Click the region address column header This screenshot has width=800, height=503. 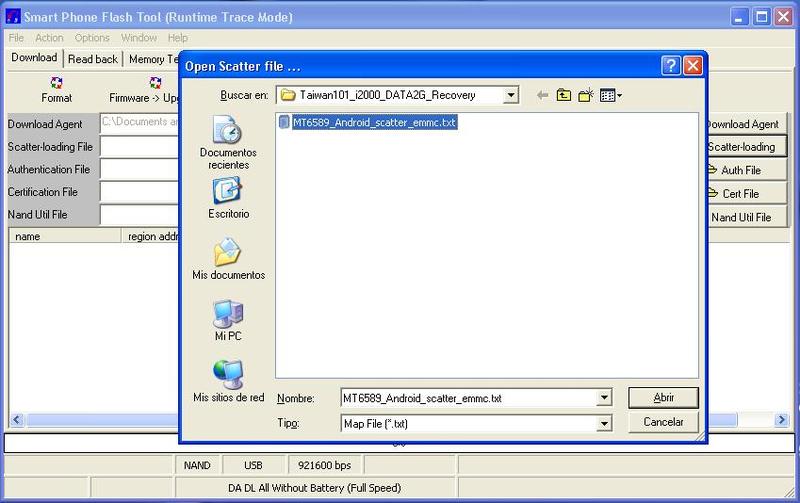(151, 236)
